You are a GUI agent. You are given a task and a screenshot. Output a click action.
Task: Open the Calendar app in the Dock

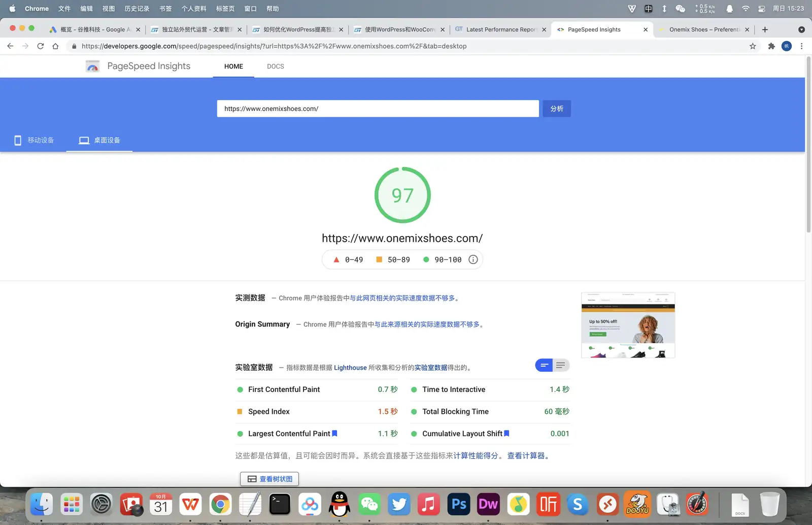[161, 504]
